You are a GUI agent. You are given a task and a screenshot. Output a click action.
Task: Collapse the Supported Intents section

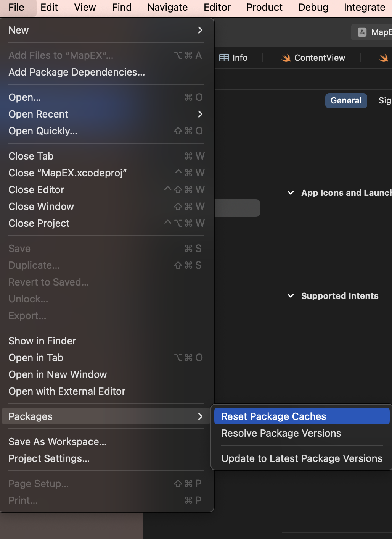pos(291,296)
